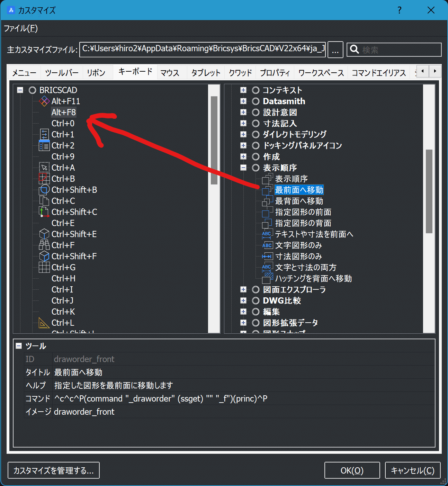Expand the 図面エクスプローラ group
The height and width of the screenshot is (486, 448).
pyautogui.click(x=243, y=289)
